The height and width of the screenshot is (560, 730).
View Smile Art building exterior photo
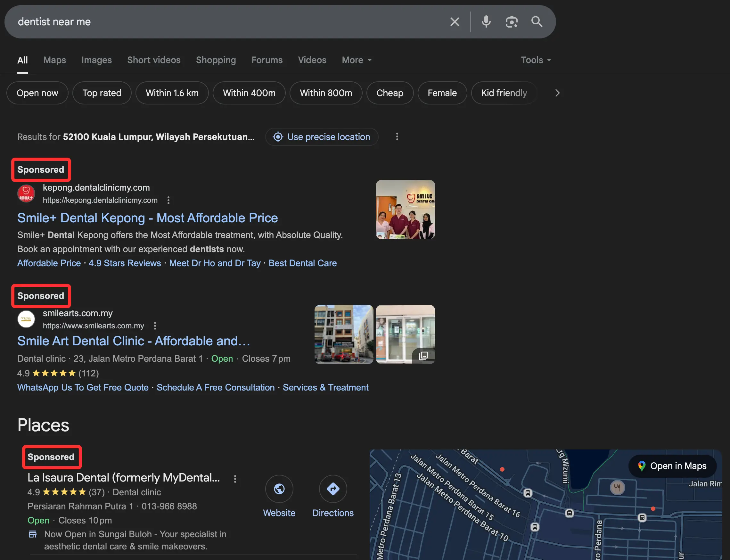point(344,334)
